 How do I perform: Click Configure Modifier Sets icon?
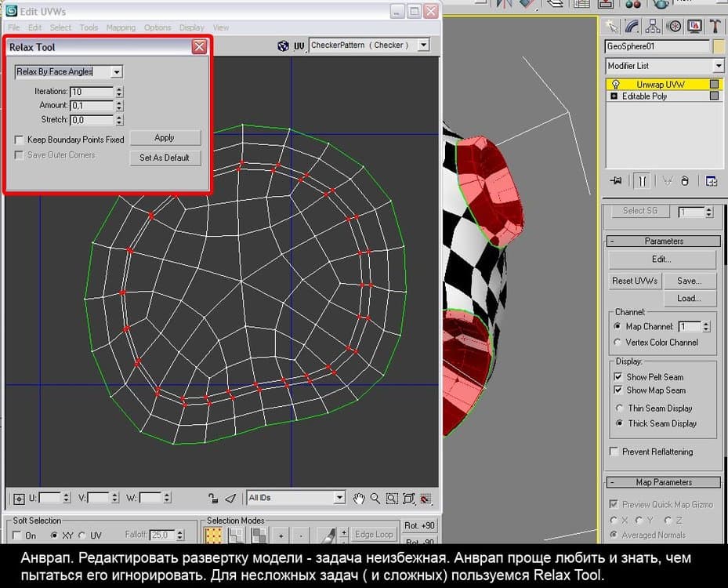point(711,181)
